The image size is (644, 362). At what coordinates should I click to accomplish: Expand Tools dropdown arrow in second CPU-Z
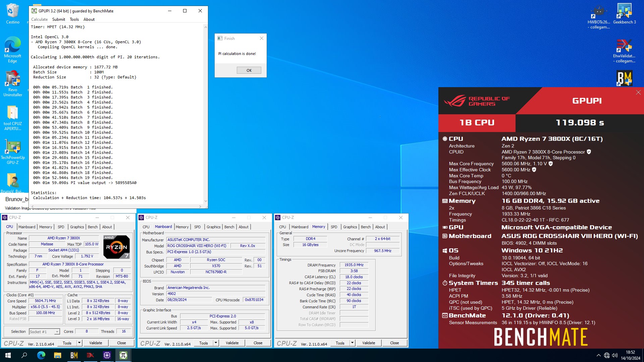click(x=216, y=343)
